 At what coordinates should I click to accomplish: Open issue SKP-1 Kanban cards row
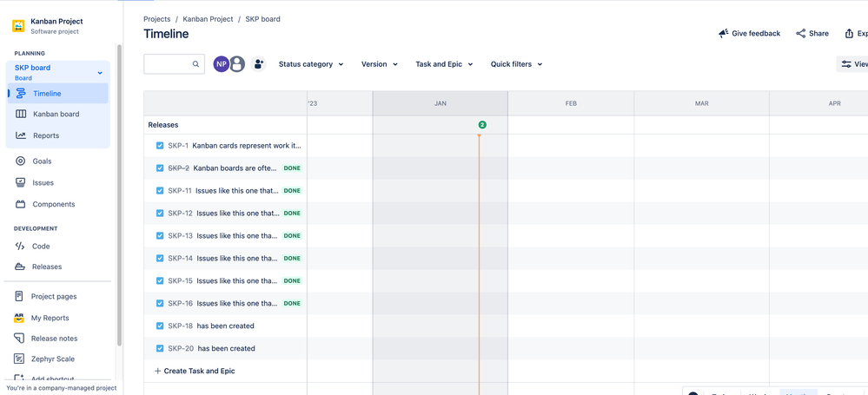pyautogui.click(x=225, y=146)
